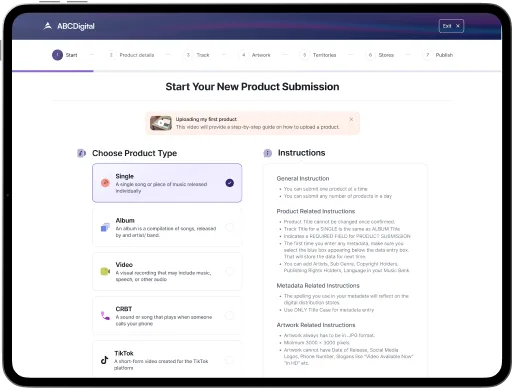Click the Instructions info icon
The height and width of the screenshot is (388, 513).
pos(268,153)
